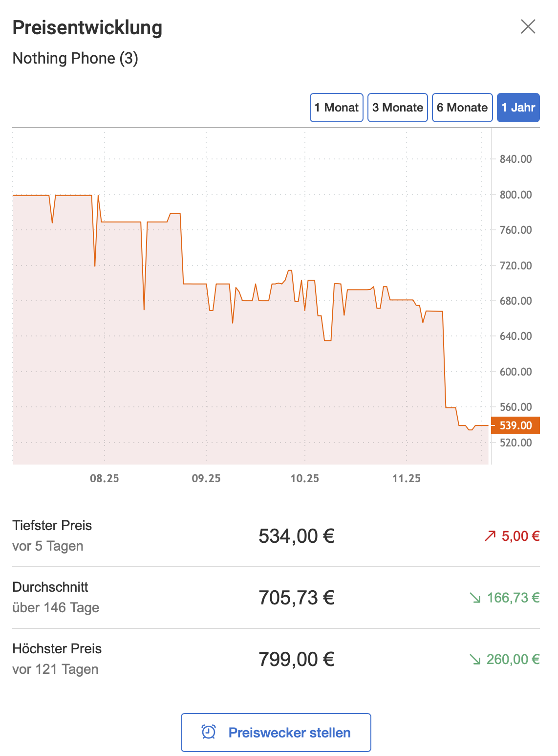Click the average price 705,73 € value
Screen dimensions: 558x756
point(296,598)
